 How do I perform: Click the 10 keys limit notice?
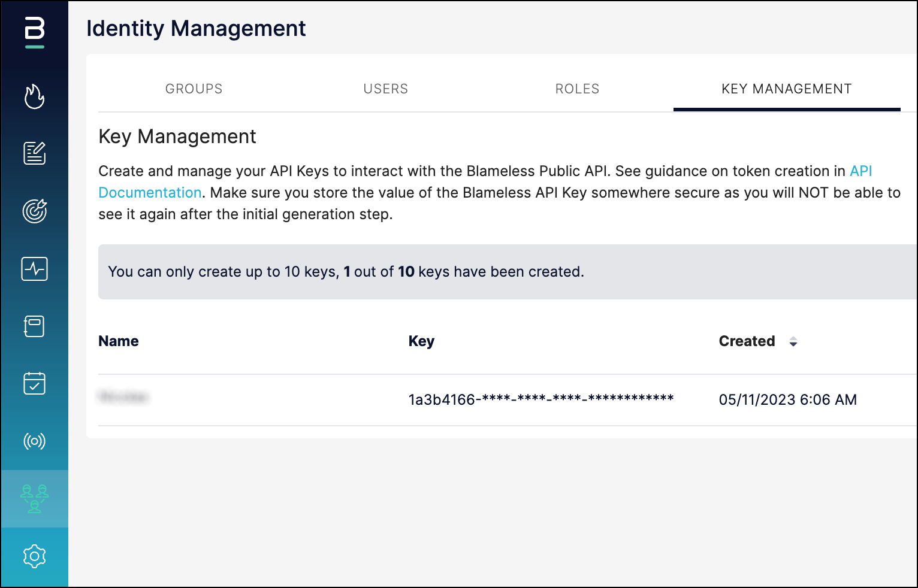point(508,272)
